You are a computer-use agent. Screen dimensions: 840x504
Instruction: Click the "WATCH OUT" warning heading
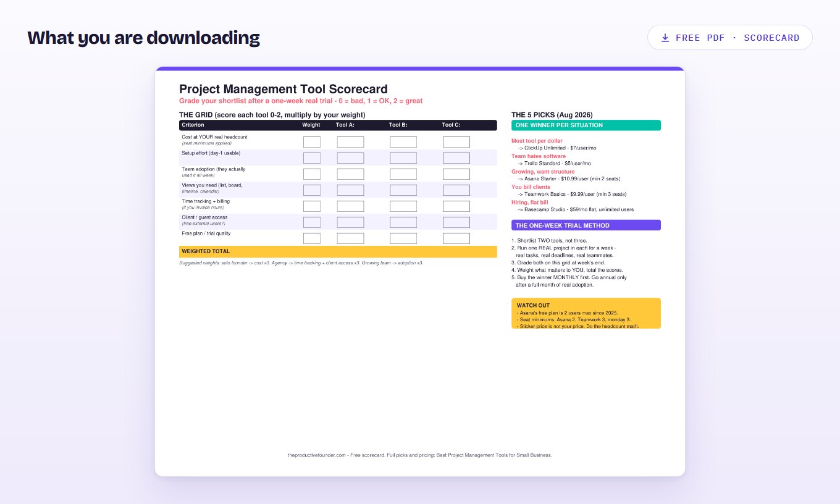[x=533, y=306]
